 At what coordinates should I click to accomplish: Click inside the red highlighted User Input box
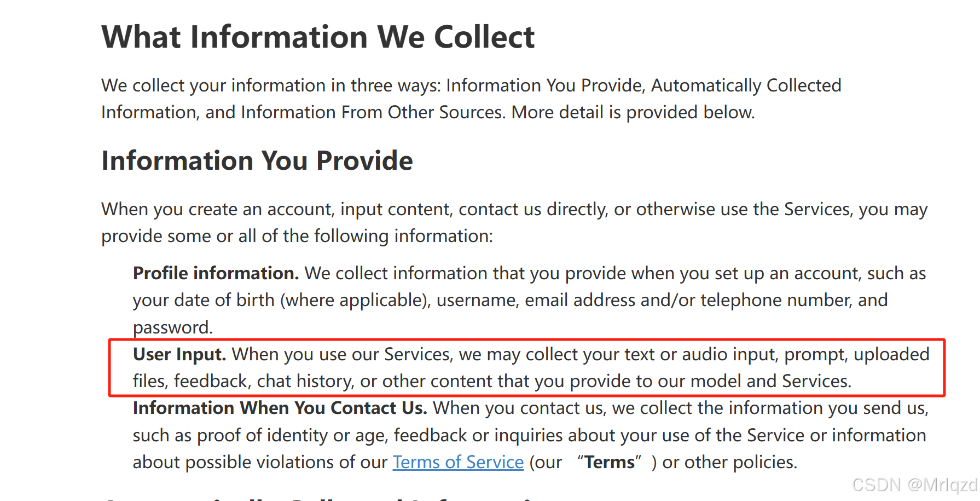tap(527, 367)
